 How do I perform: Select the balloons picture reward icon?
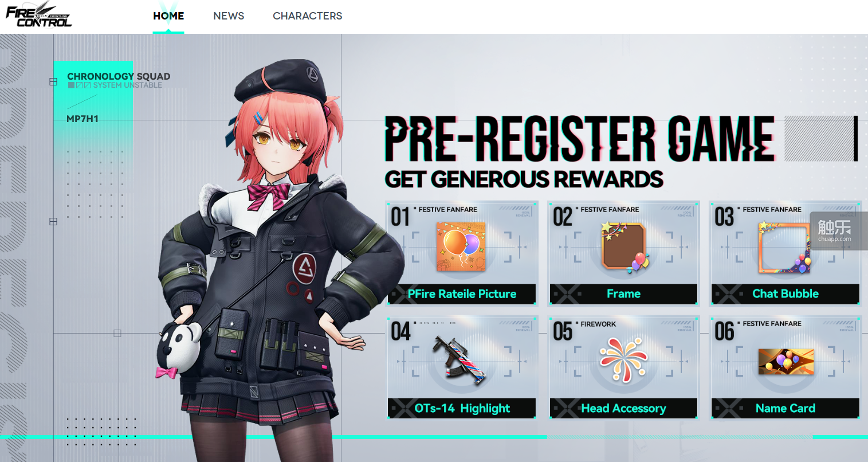point(461,246)
